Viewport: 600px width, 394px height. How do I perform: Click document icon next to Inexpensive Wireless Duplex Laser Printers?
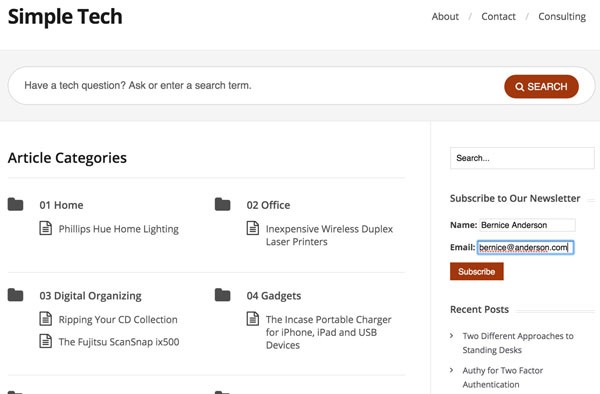253,228
